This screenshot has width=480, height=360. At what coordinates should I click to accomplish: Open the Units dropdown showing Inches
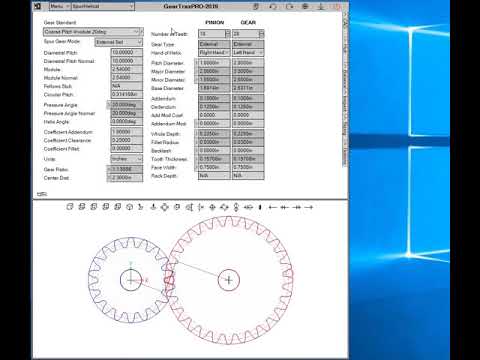[x=127, y=159]
